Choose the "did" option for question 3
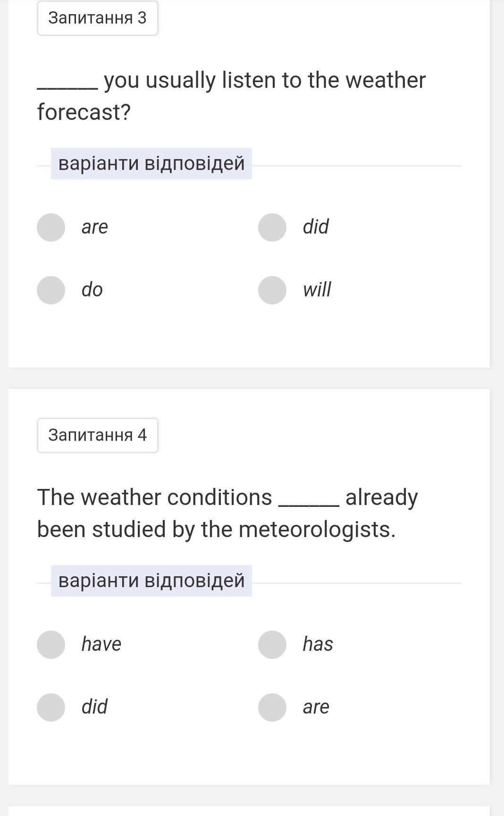Screen dimensions: 504x816 coord(272,227)
